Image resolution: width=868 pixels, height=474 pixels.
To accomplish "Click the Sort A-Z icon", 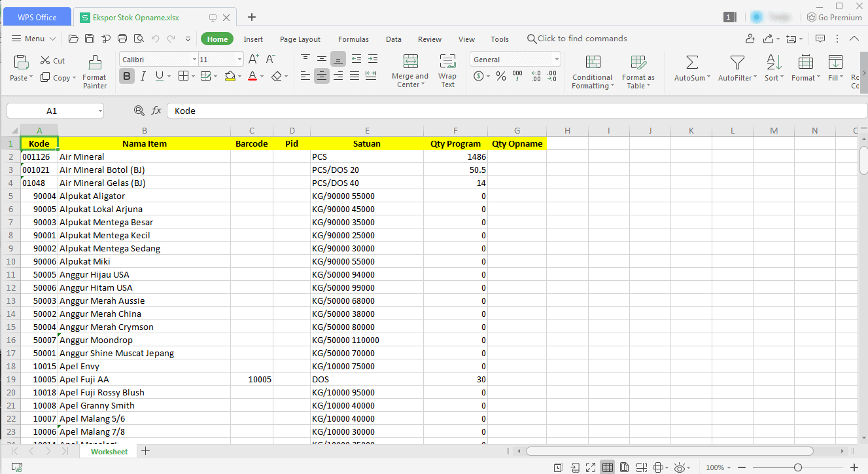I will 774,62.
